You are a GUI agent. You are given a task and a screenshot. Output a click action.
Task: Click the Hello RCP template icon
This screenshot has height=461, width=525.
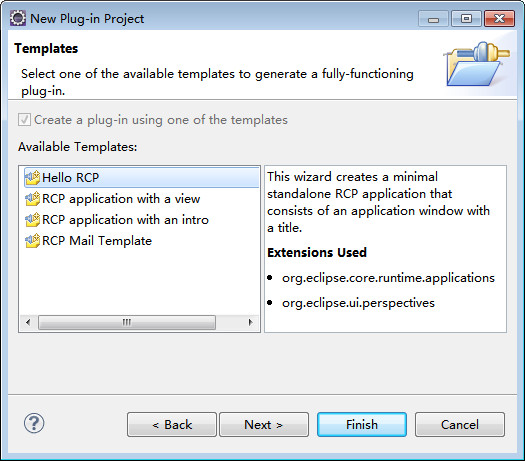pyautogui.click(x=32, y=178)
